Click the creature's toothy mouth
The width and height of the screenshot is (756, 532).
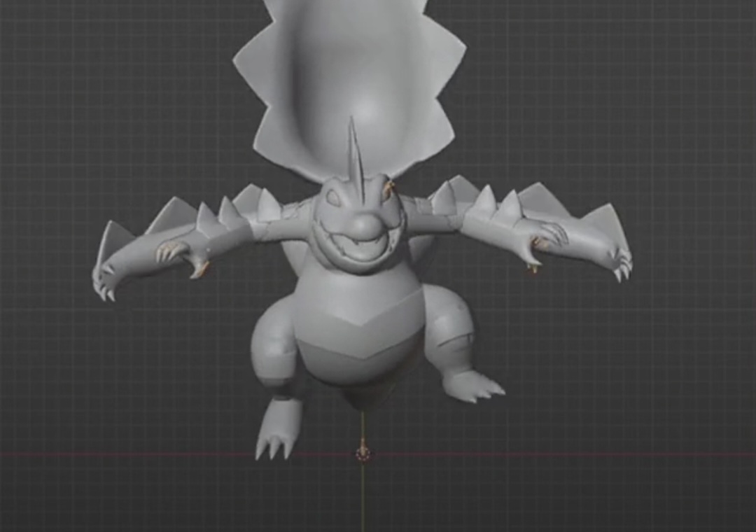coord(360,249)
